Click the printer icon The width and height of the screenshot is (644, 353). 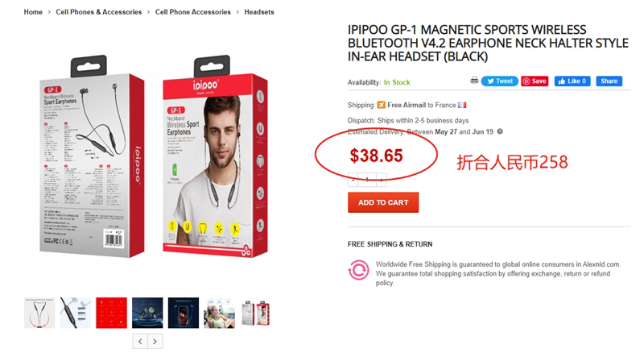coord(474,81)
